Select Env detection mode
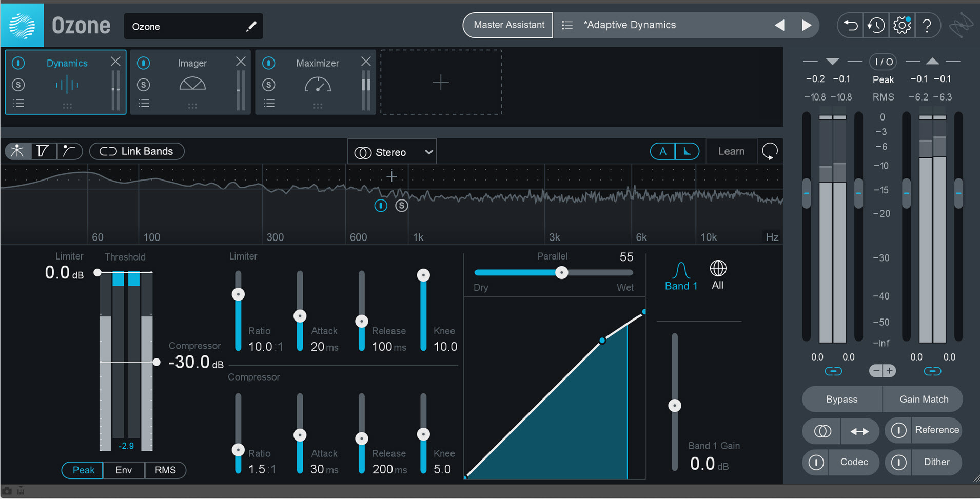Image resolution: width=980 pixels, height=499 pixels. tap(124, 470)
